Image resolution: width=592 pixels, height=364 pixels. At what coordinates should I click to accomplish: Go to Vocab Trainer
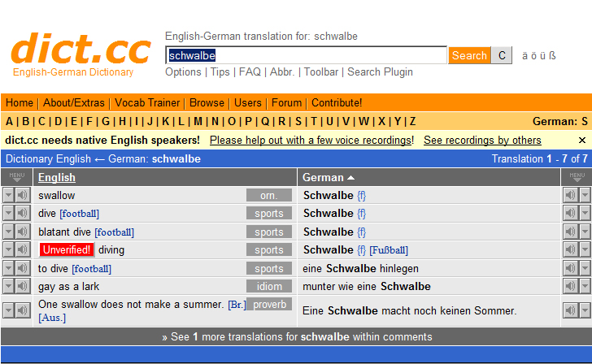(147, 102)
